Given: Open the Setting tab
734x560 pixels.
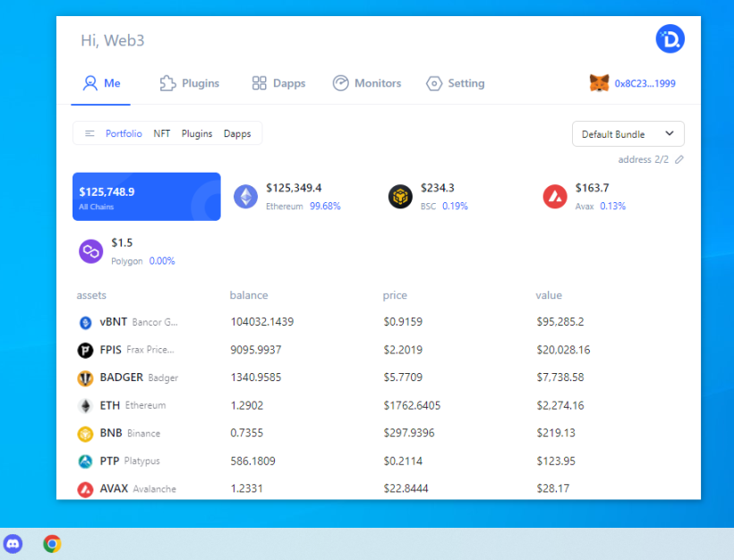Looking at the screenshot, I should tap(456, 83).
